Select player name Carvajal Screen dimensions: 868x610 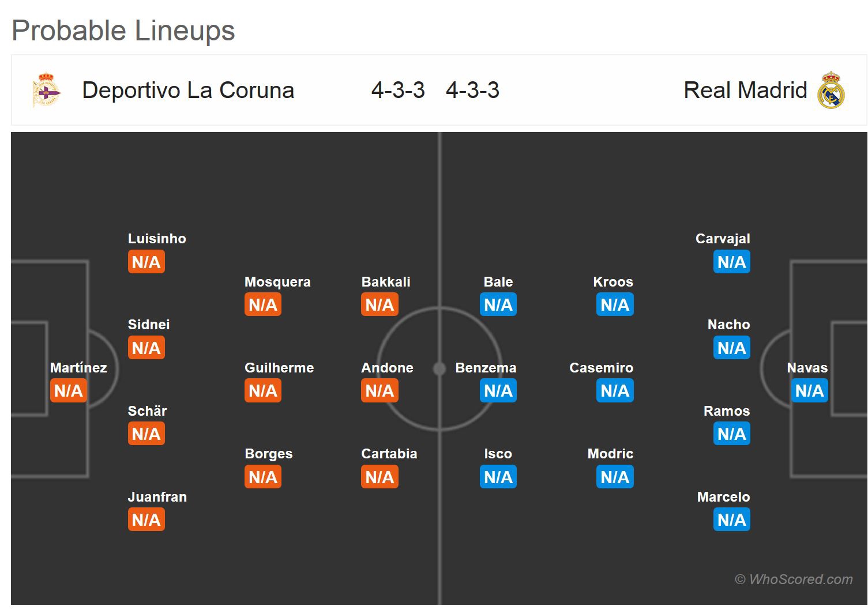point(723,239)
